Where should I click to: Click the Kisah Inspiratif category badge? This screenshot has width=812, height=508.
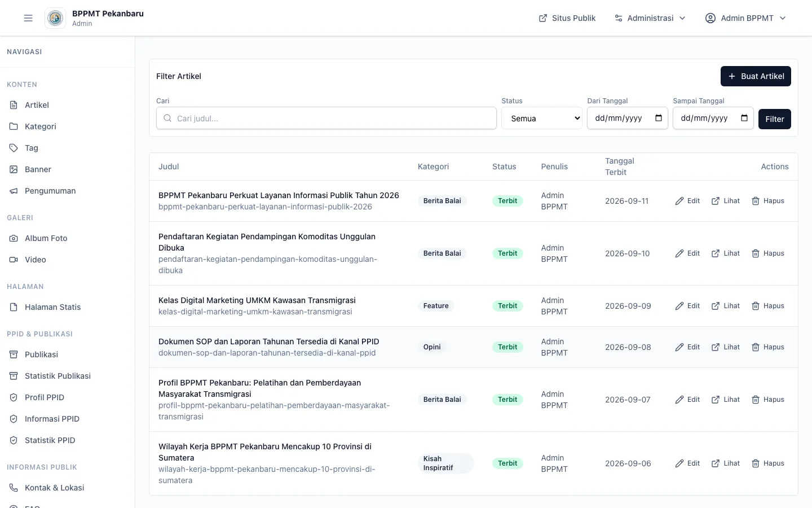445,463
